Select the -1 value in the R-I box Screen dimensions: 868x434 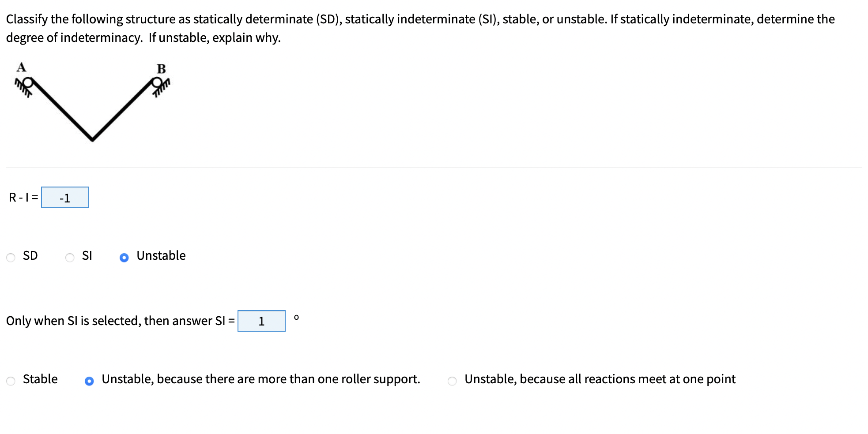pos(65,198)
